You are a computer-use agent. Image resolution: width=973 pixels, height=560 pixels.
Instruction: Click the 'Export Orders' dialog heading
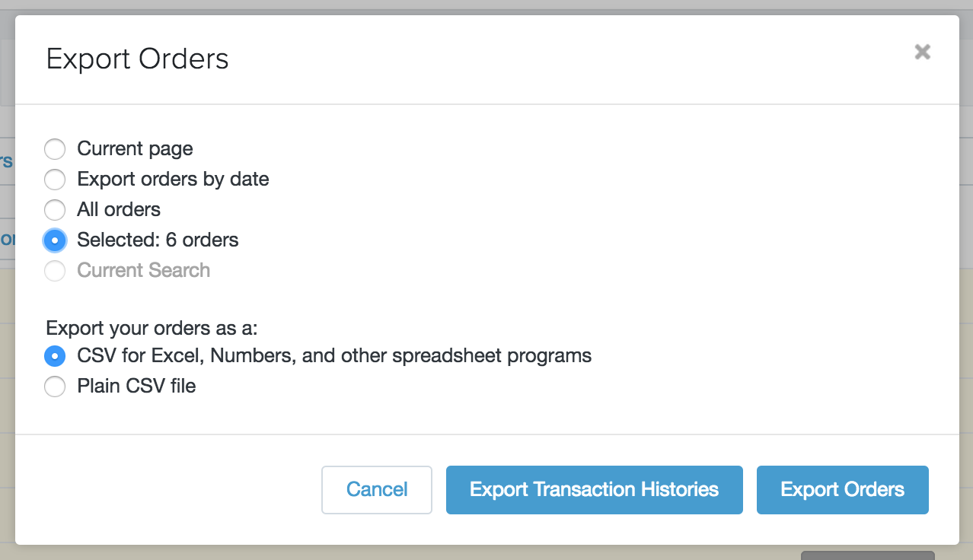tap(138, 59)
